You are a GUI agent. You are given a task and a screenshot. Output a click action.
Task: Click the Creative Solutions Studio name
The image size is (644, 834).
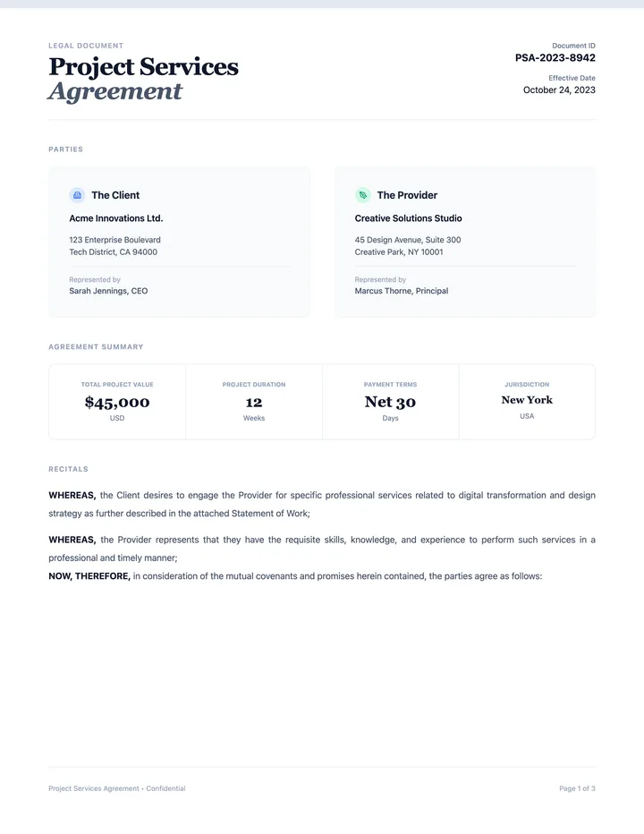click(408, 218)
